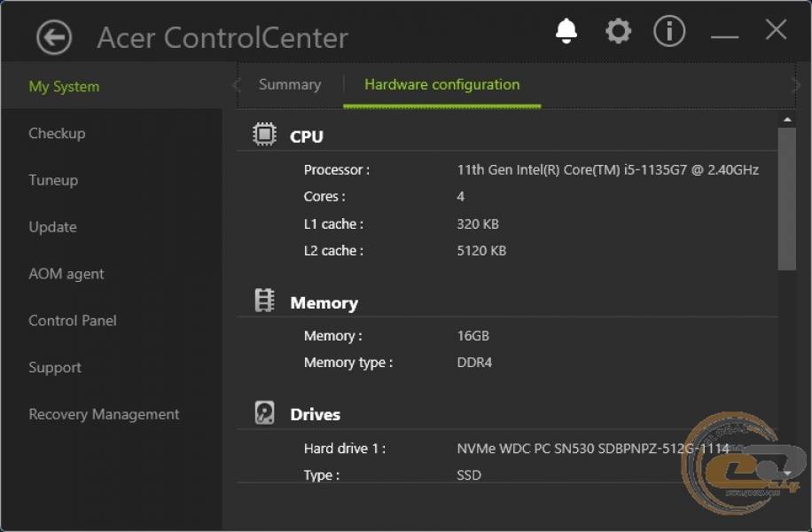Select the Hardware configuration tab
812x532 pixels.
[442, 84]
